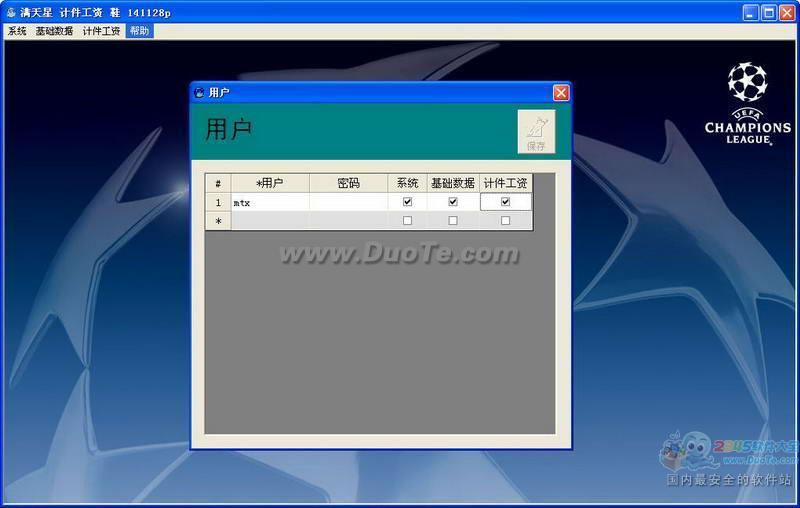The image size is (800, 508).
Task: Click the # corner header cell
Action: coord(218,183)
